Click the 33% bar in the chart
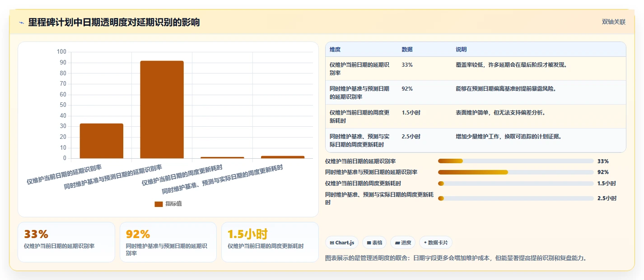Screen dimensions: 644x280 (102, 141)
